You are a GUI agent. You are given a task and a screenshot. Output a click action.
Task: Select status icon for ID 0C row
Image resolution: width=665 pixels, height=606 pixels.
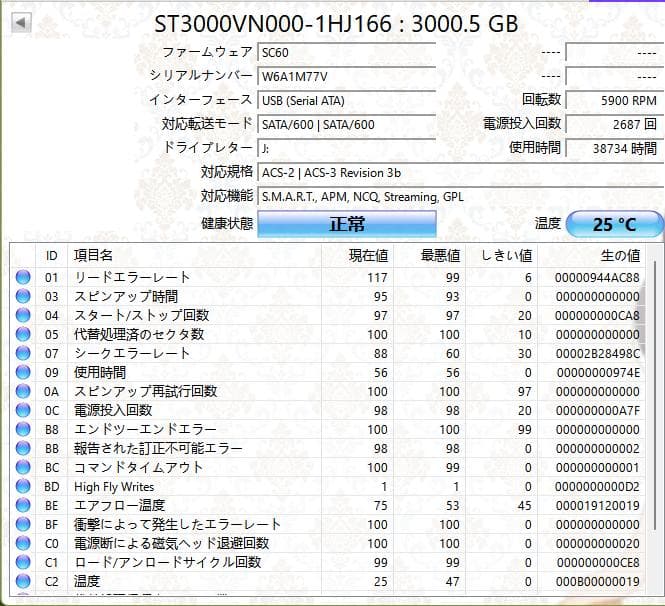pyautogui.click(x=23, y=410)
